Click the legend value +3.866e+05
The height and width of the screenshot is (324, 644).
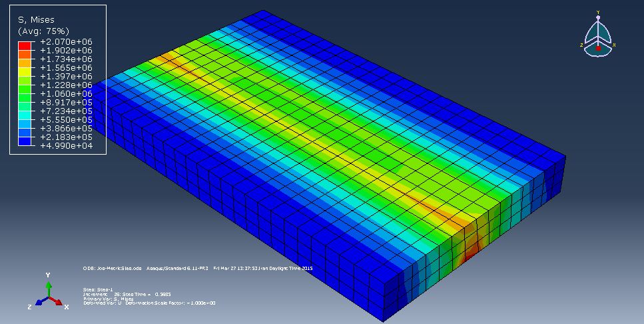pos(66,128)
